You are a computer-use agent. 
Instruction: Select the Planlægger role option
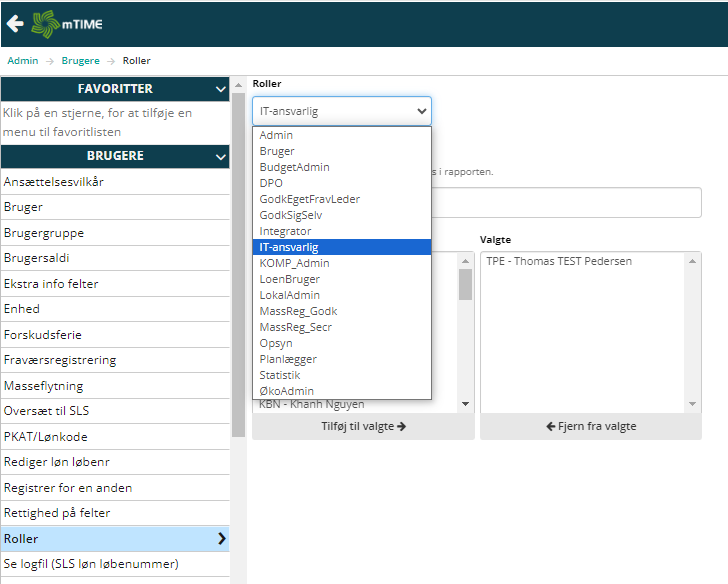(289, 359)
